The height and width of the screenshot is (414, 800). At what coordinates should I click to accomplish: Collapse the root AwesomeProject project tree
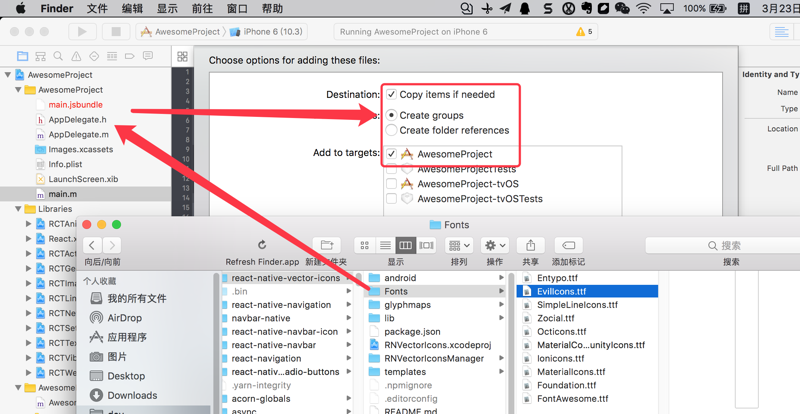point(8,75)
